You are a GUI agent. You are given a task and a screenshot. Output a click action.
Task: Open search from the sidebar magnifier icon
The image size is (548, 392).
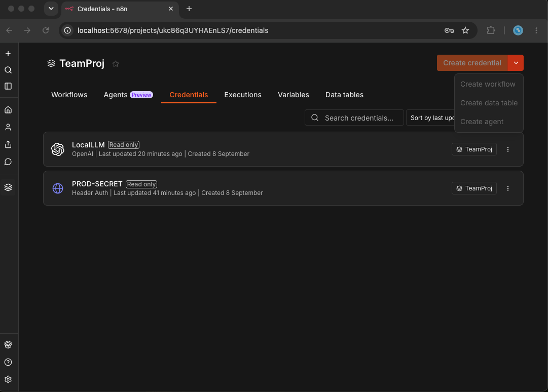tap(8, 70)
